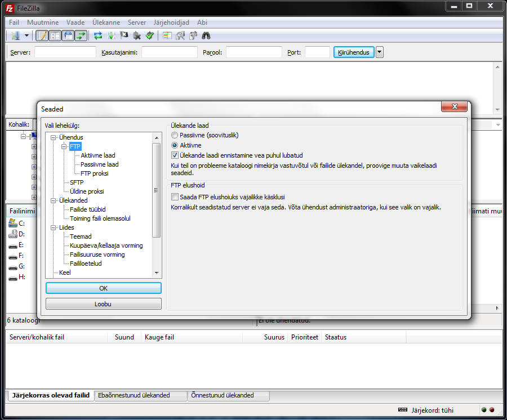507x420 pixels.
Task: Collapse the Ühendus tree node
Action: [54, 137]
